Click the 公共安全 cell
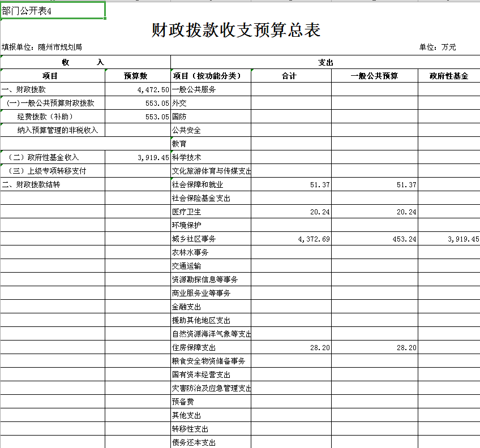The width and height of the screenshot is (480, 448). click(x=211, y=130)
